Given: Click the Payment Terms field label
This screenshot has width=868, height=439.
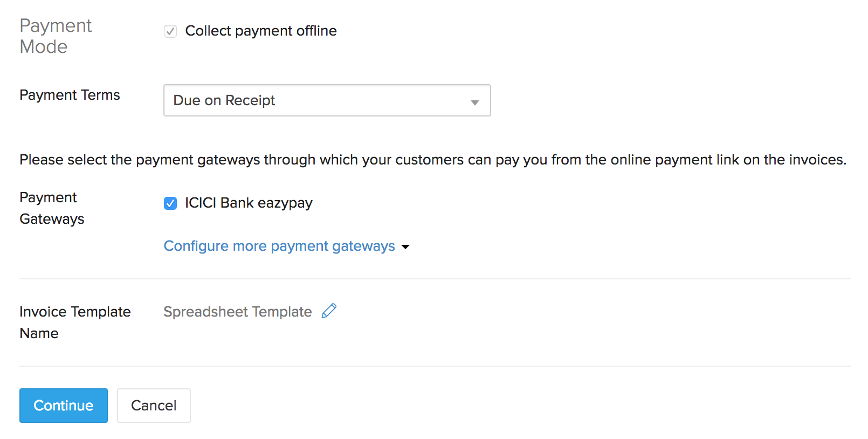Looking at the screenshot, I should coord(70,95).
